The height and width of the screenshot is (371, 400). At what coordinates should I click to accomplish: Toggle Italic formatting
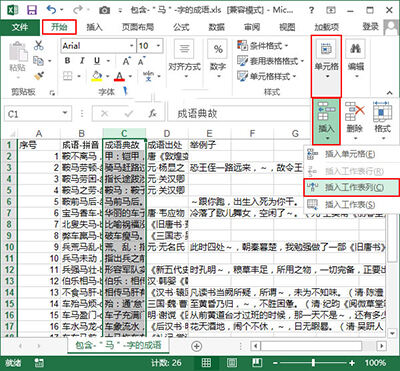click(82, 61)
